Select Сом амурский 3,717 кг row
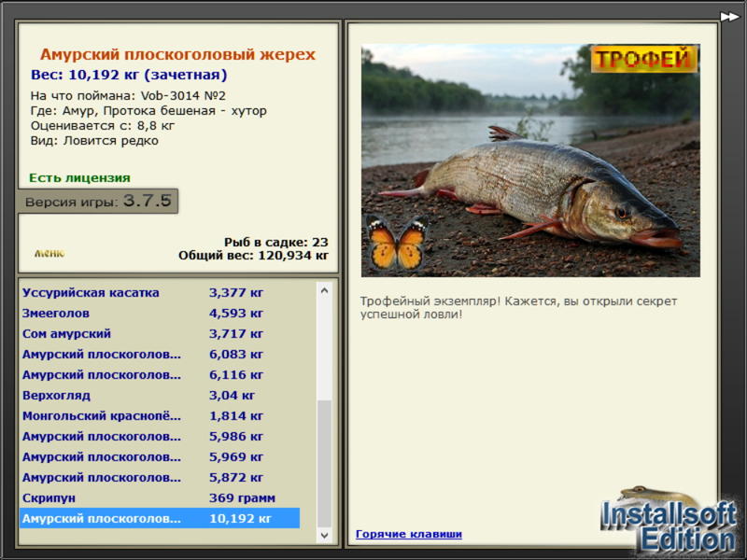Image resolution: width=747 pixels, height=560 pixels. [x=160, y=334]
